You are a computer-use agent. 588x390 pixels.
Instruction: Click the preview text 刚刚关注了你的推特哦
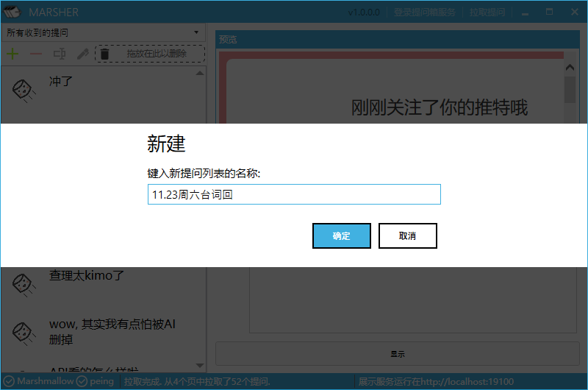point(439,107)
